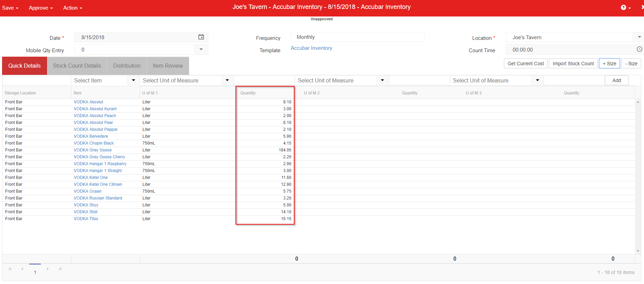Click the Import Stock Count button
Viewport: 644px width, 284px height.
coord(573,64)
